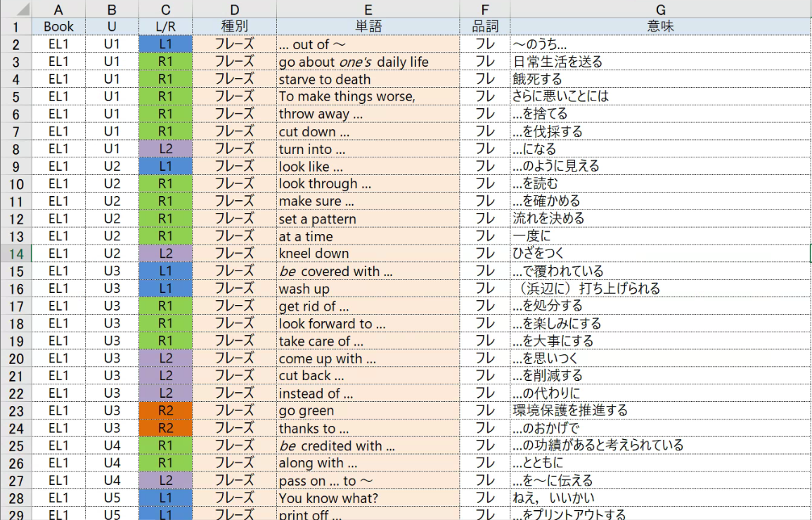The height and width of the screenshot is (520, 812).
Task: Click the '単語' header cell
Action: tap(368, 27)
